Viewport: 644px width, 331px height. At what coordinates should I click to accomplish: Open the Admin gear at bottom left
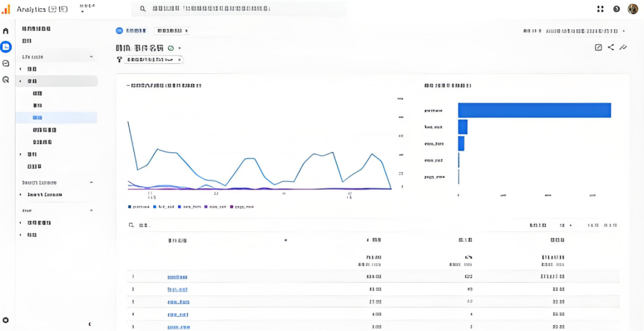coord(6,320)
